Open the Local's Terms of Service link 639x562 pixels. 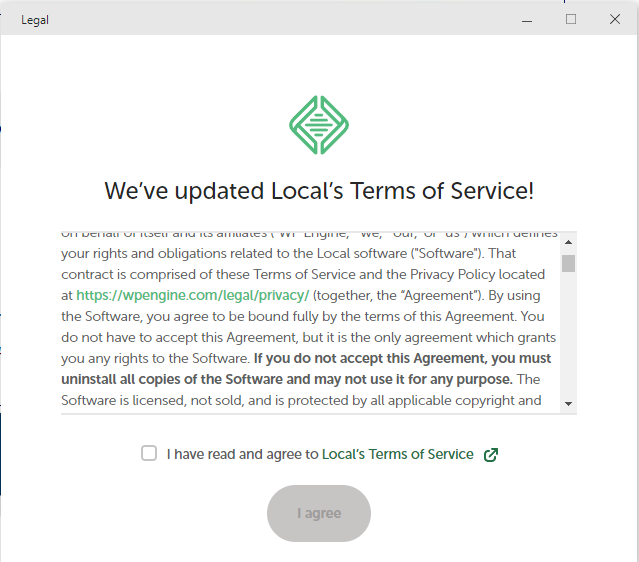pyautogui.click(x=397, y=454)
